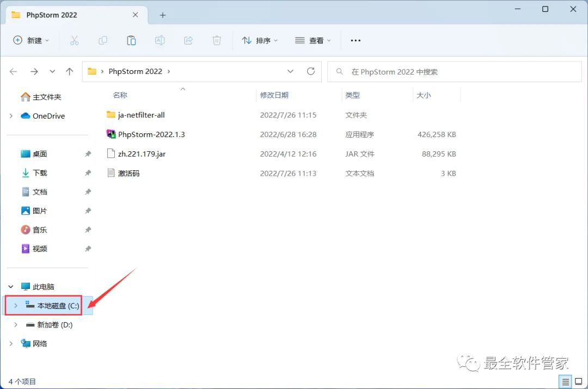Viewport: 588px width, 389px height.
Task: Click the Delete trash icon
Action: [217, 40]
